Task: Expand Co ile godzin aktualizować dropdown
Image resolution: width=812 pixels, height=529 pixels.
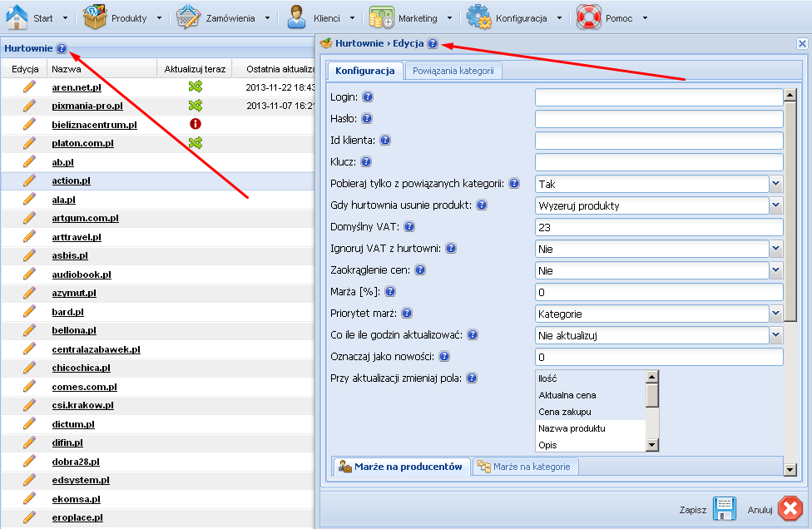Action: [x=775, y=335]
